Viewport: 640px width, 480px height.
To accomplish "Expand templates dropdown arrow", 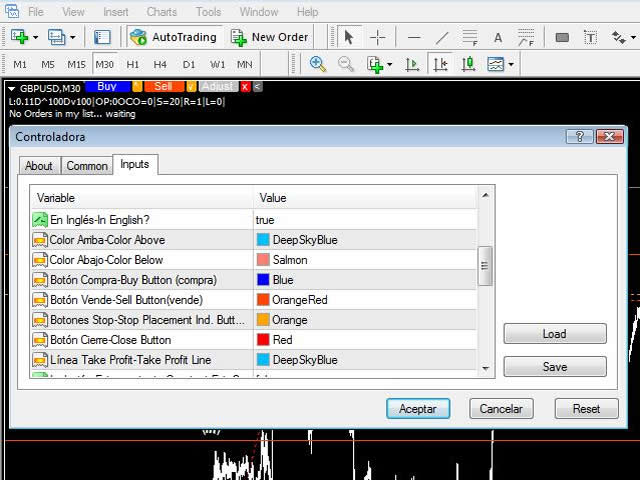I will (x=511, y=64).
